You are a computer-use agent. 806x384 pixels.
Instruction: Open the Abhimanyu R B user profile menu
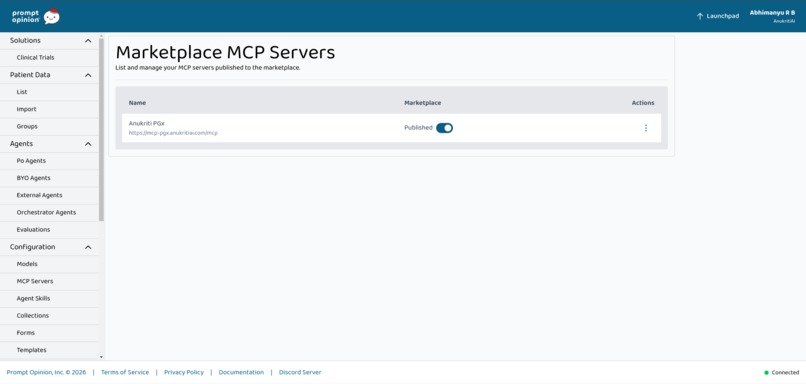pyautogui.click(x=772, y=16)
